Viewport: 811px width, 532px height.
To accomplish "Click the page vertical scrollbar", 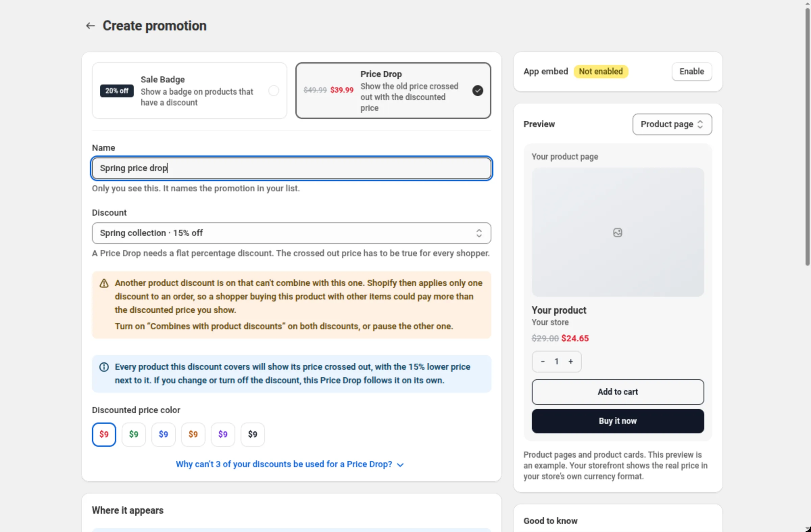I will [x=807, y=136].
